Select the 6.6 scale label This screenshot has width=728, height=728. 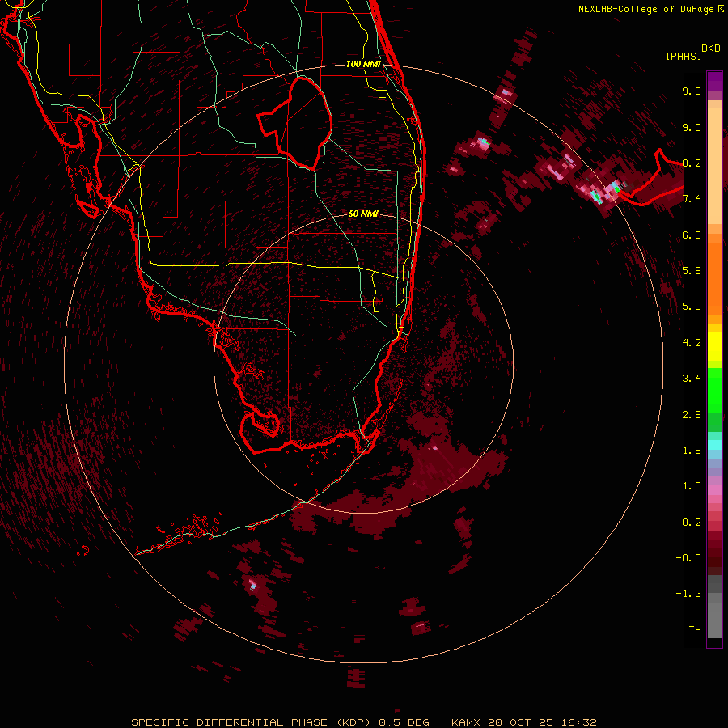pyautogui.click(x=692, y=235)
